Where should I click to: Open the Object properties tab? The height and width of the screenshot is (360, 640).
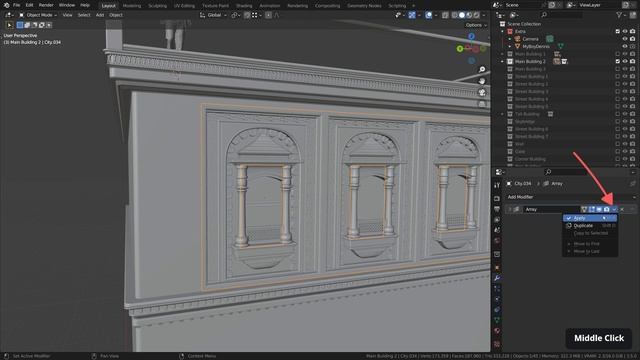[497, 268]
